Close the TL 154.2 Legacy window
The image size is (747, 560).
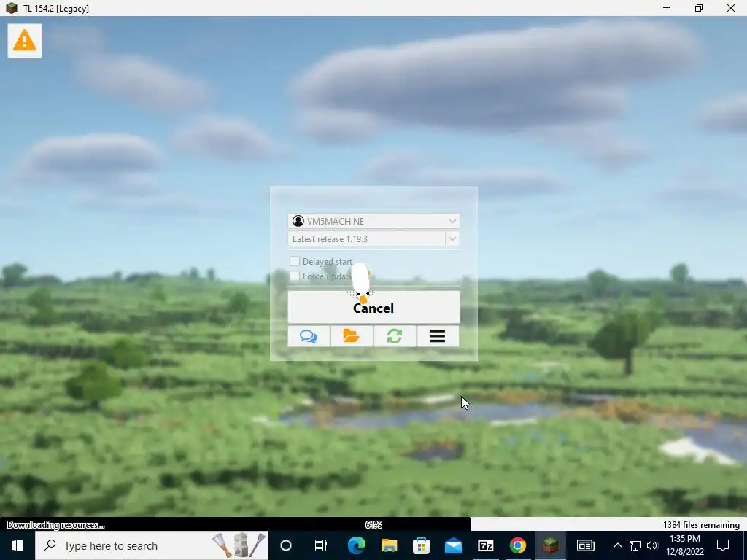coord(731,8)
